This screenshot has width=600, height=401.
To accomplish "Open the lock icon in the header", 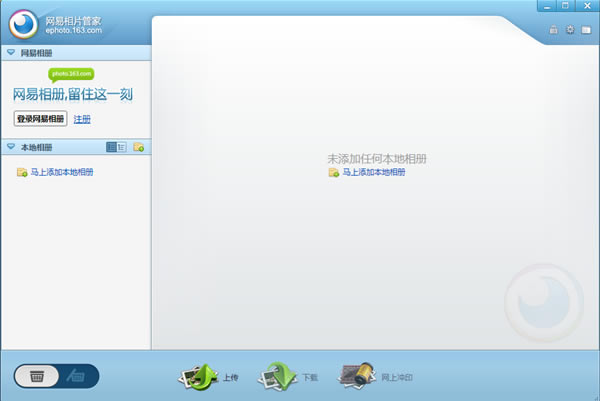I will pos(553,29).
